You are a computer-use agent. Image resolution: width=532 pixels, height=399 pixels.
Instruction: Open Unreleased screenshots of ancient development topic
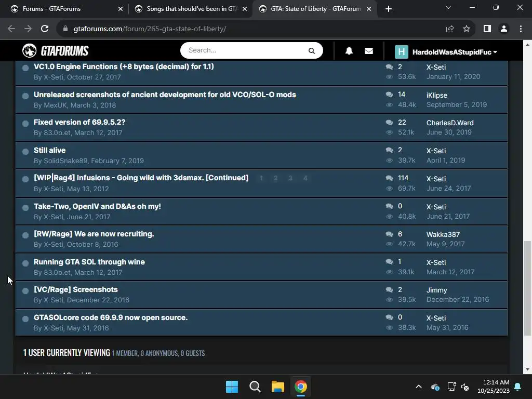point(165,95)
